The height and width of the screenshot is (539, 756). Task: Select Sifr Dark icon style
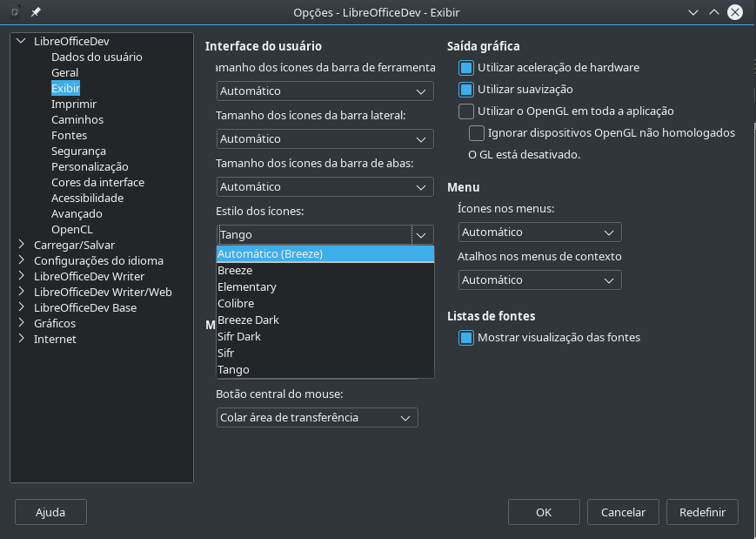point(325,336)
